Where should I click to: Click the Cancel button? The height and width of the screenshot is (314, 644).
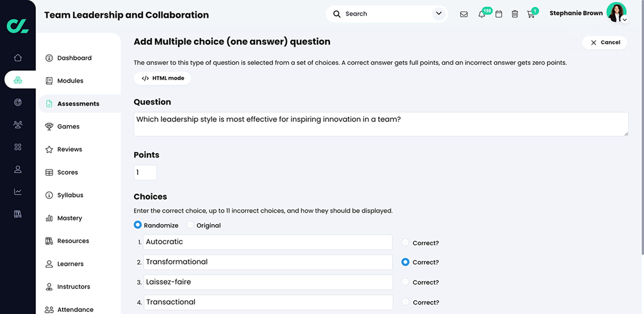tap(604, 42)
